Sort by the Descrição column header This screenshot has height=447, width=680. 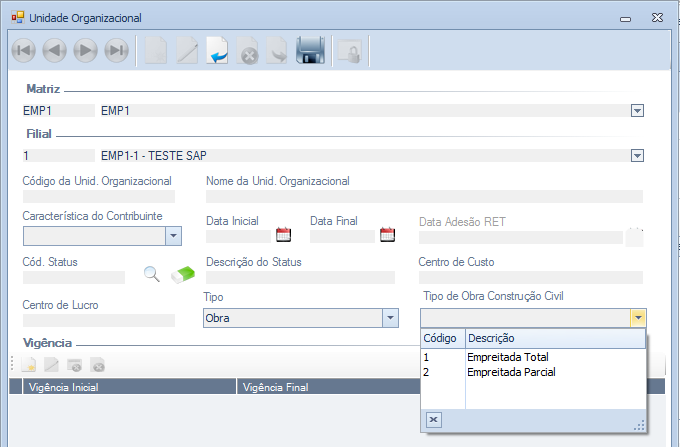pos(491,339)
